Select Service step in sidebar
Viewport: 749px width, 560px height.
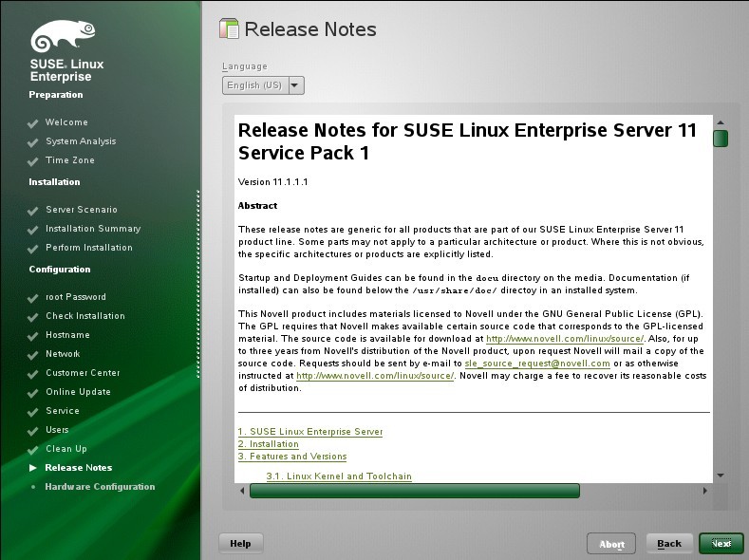(x=62, y=411)
